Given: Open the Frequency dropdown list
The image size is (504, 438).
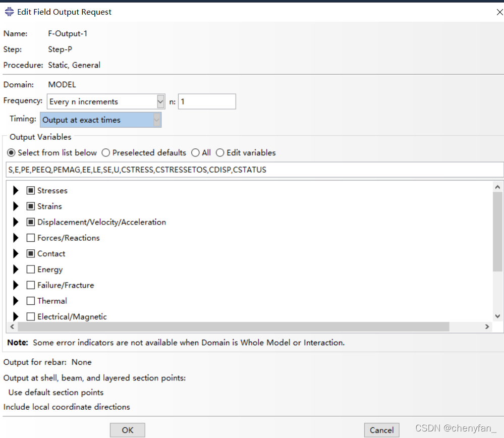Looking at the screenshot, I should [160, 101].
